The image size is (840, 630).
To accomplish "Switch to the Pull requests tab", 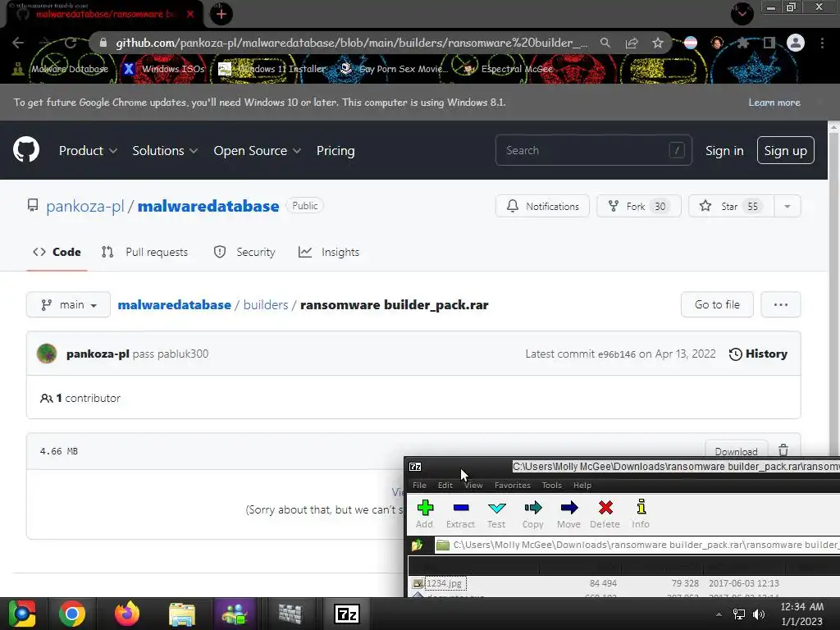I will (144, 253).
